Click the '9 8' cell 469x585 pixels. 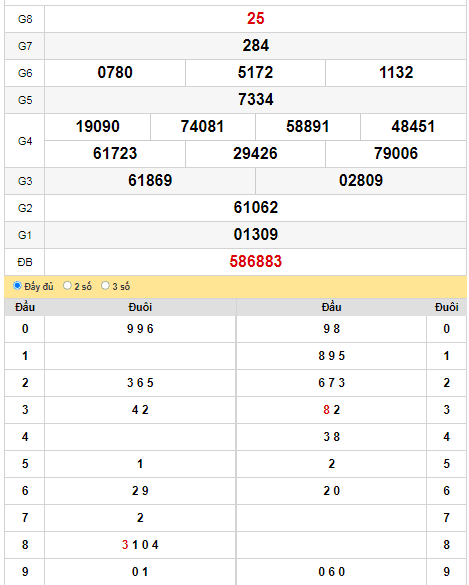pyautogui.click(x=331, y=329)
